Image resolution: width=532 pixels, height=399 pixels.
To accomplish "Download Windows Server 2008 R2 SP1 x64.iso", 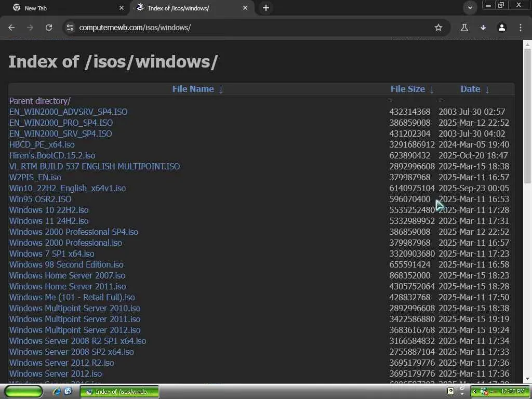I will 78,341.
